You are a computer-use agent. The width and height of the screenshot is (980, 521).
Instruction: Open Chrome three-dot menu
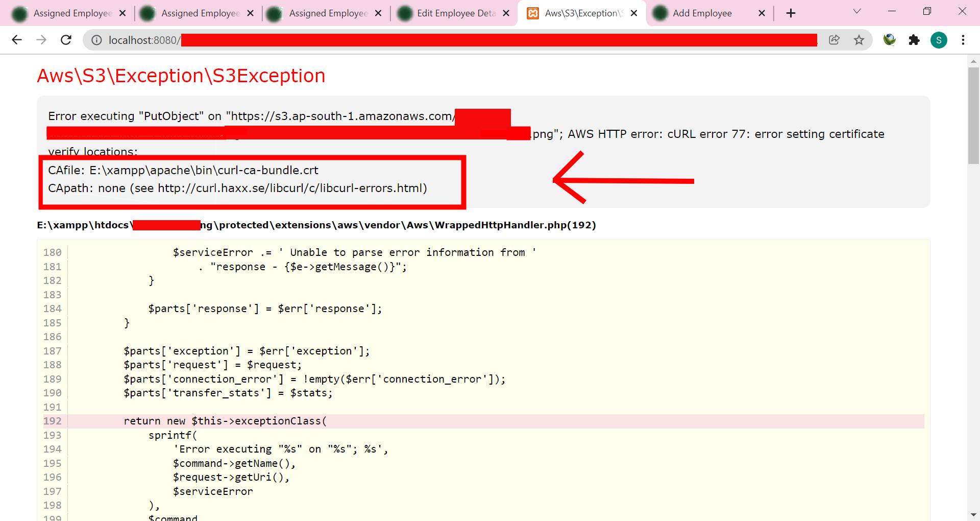click(x=963, y=40)
